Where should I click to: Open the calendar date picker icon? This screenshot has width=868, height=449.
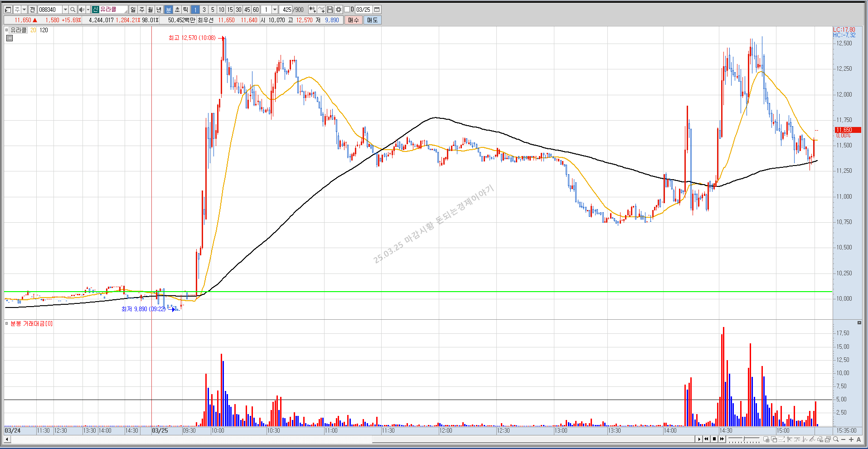[x=377, y=10]
